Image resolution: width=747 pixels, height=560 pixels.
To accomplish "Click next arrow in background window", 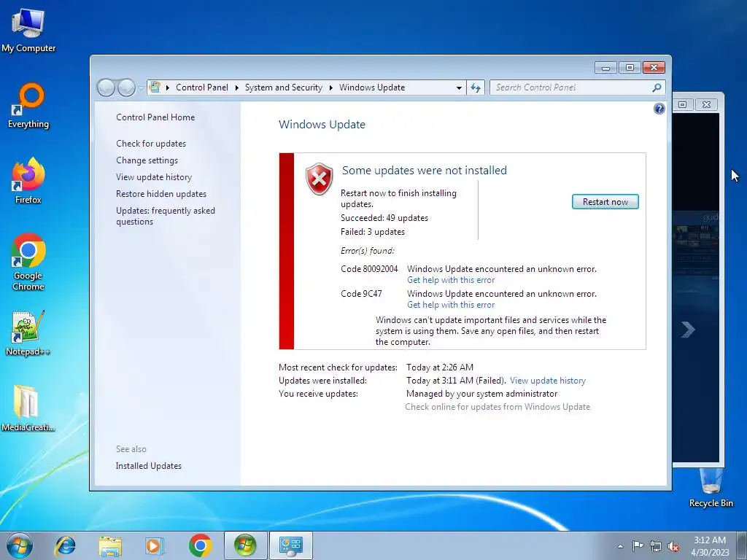I will (x=687, y=329).
